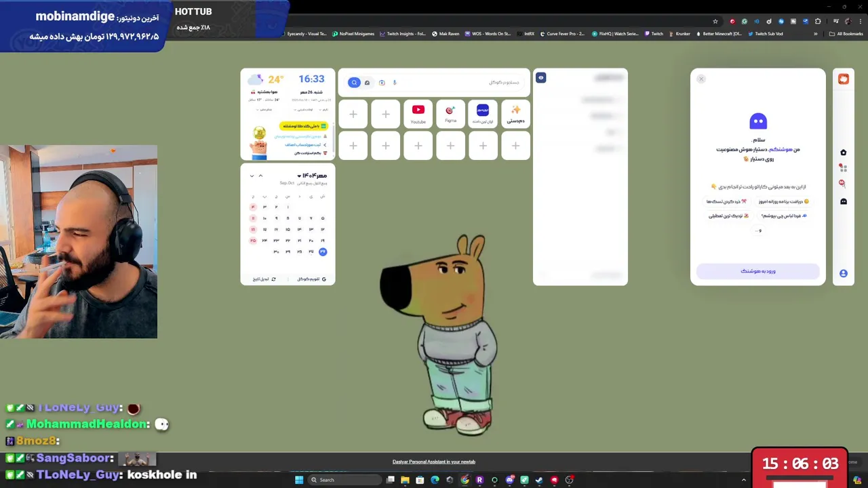The height and width of the screenshot is (488, 868).
Task: Select the highlighted blue day in the calendar
Action: [323, 251]
